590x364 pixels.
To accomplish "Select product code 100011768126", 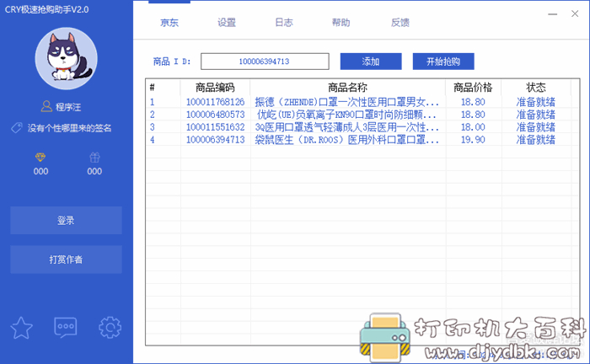I will (215, 102).
